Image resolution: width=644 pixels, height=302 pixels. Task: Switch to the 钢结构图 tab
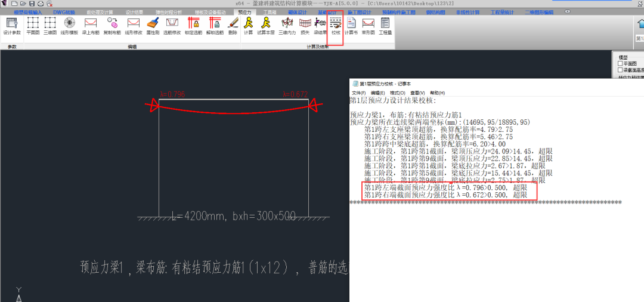(436, 13)
